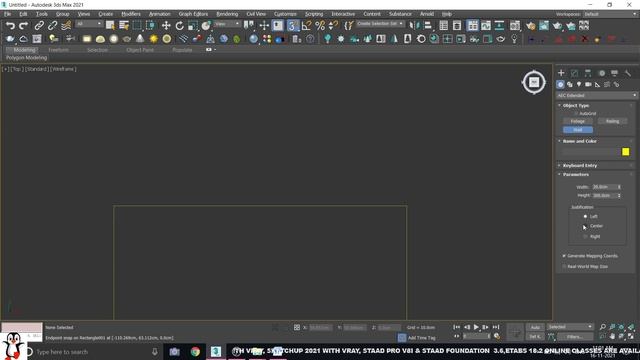Viewport: 640px width, 360px height.
Task: Activate the Select and Rotate tool
Action: click(x=180, y=26)
